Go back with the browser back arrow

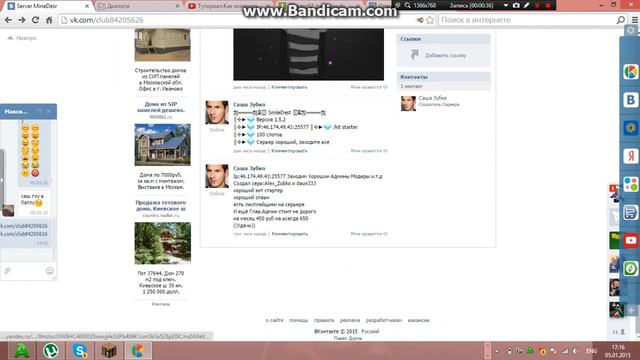tap(8, 20)
